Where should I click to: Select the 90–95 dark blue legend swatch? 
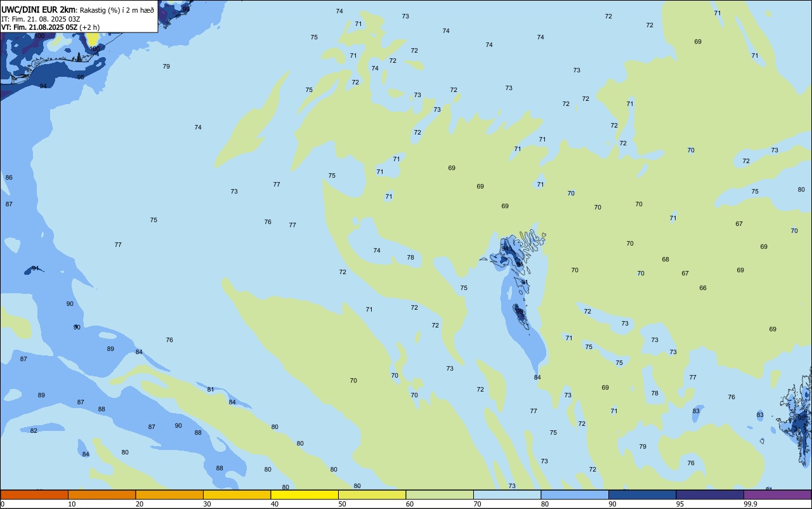coord(642,494)
